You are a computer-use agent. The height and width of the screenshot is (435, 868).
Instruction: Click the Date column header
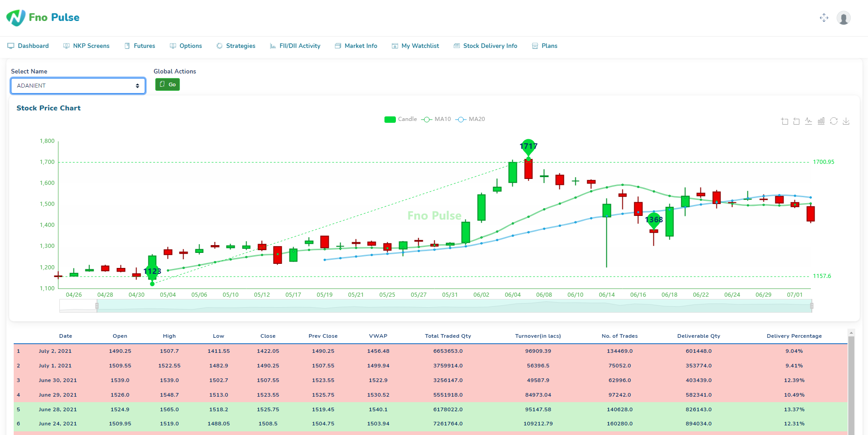tap(66, 336)
